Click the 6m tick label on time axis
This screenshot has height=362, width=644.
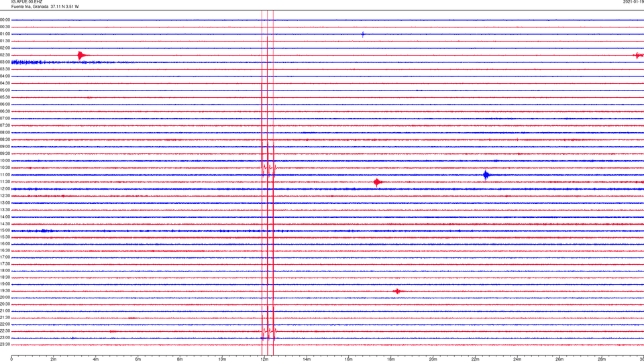click(138, 359)
